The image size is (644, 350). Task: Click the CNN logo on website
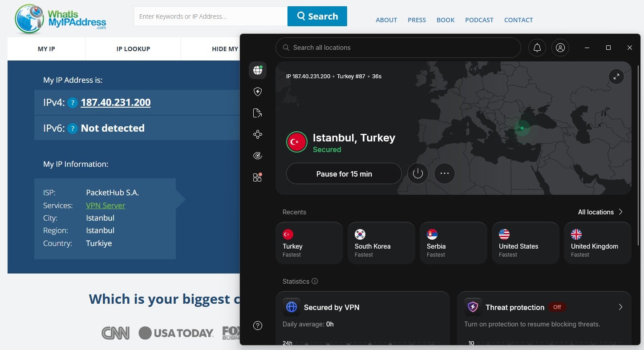tap(116, 333)
